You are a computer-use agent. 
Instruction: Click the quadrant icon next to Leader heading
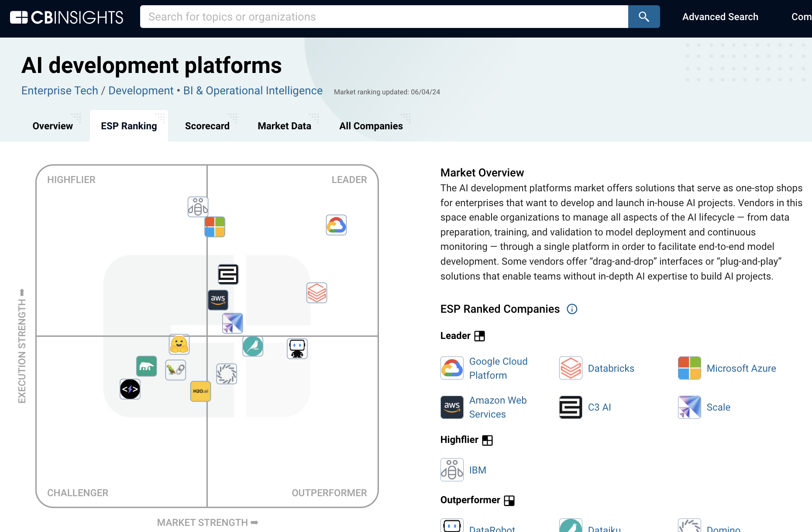coord(479,336)
